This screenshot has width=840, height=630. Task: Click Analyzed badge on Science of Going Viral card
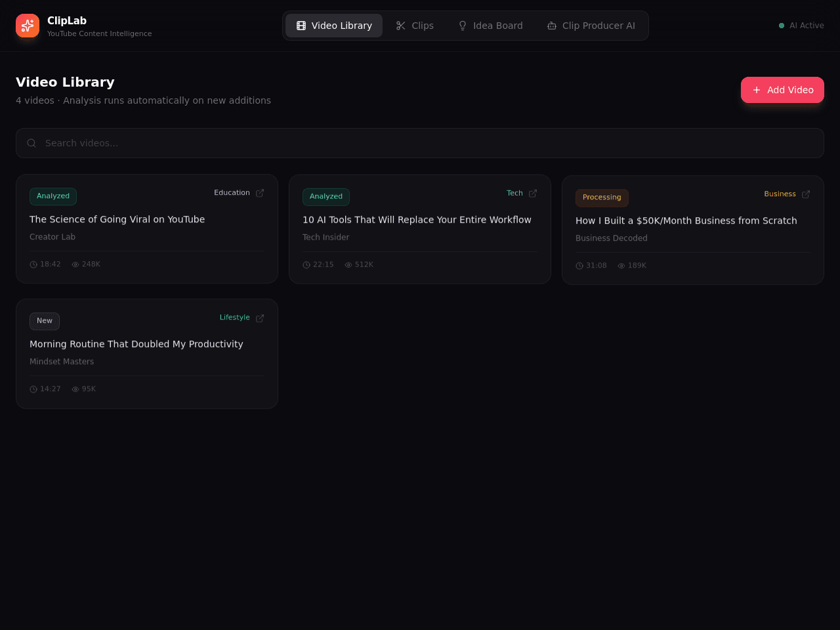pos(53,196)
